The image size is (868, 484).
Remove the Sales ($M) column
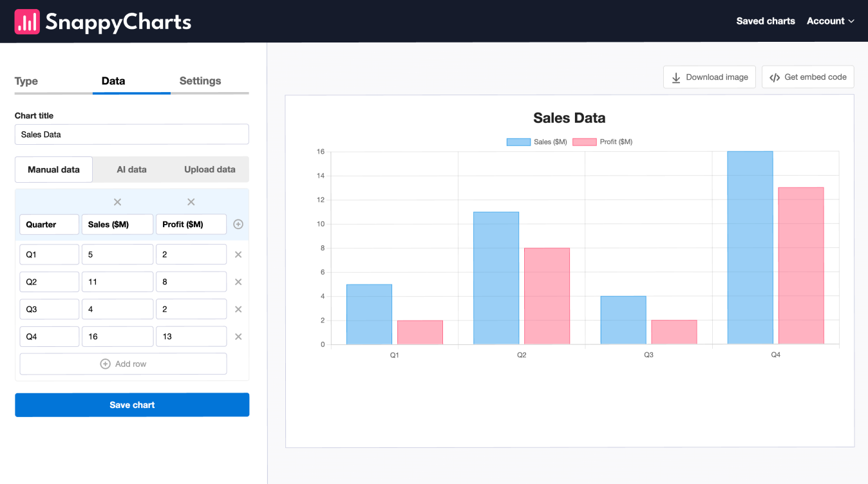pyautogui.click(x=117, y=202)
